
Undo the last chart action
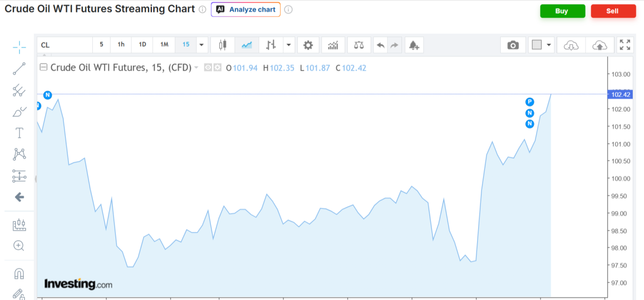point(380,45)
